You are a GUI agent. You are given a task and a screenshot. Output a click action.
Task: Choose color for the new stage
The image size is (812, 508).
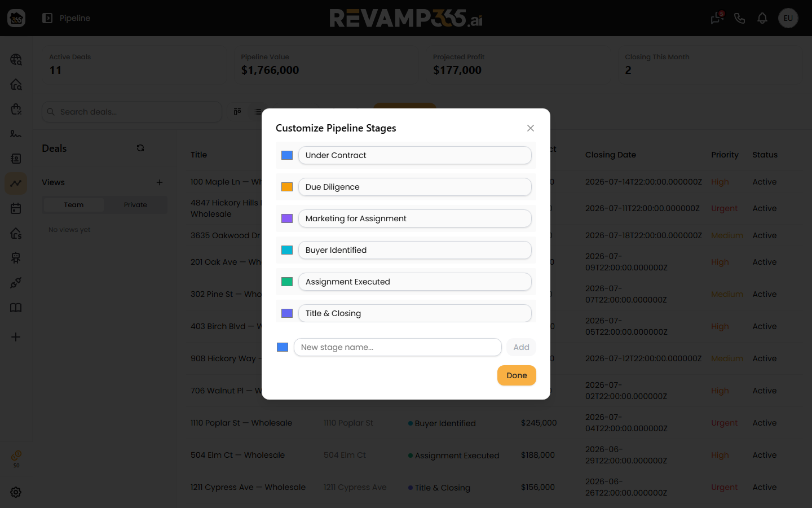283,347
